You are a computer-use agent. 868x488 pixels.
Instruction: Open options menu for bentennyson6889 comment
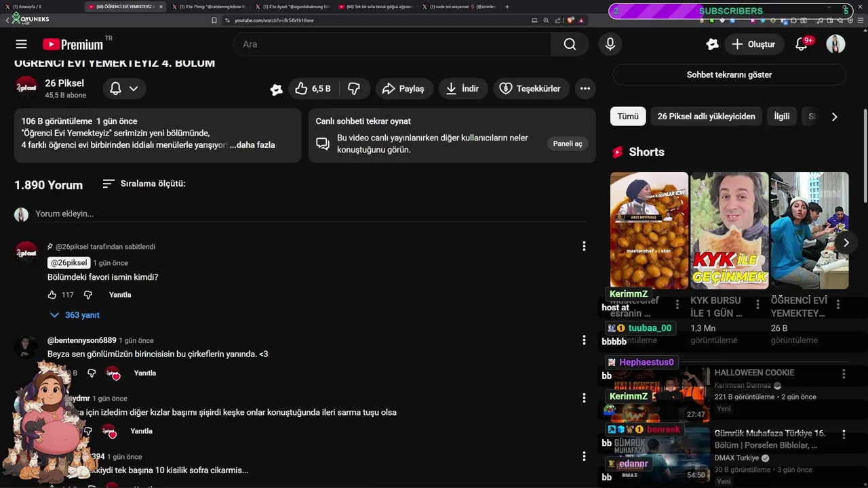584,340
